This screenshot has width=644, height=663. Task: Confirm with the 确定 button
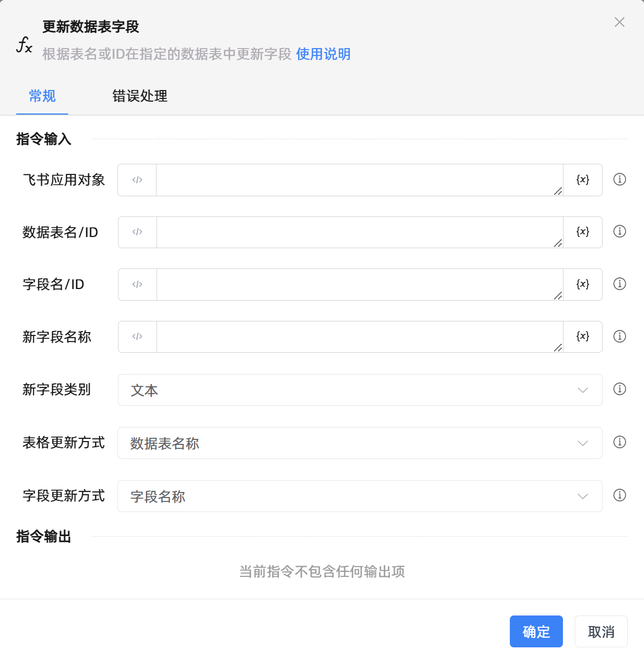536,631
